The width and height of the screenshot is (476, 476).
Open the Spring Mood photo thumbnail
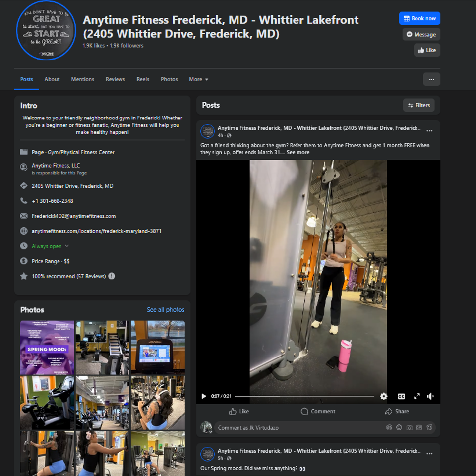47,347
